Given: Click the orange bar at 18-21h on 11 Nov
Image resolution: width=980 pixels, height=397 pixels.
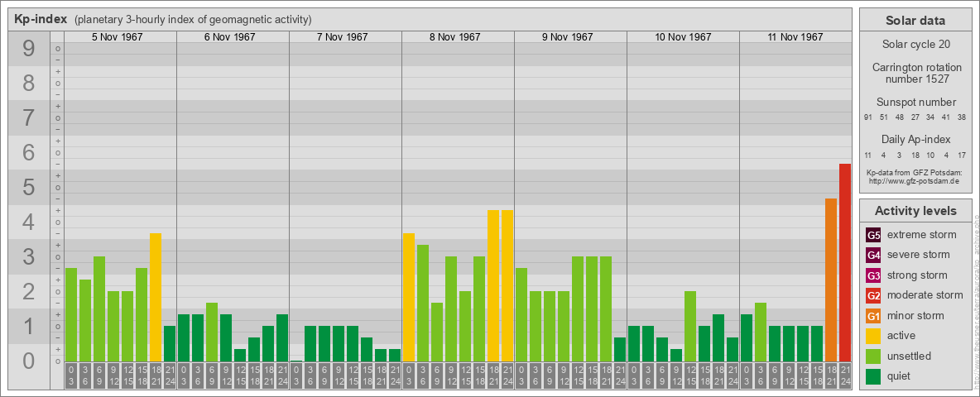Looking at the screenshot, I should point(831,280).
